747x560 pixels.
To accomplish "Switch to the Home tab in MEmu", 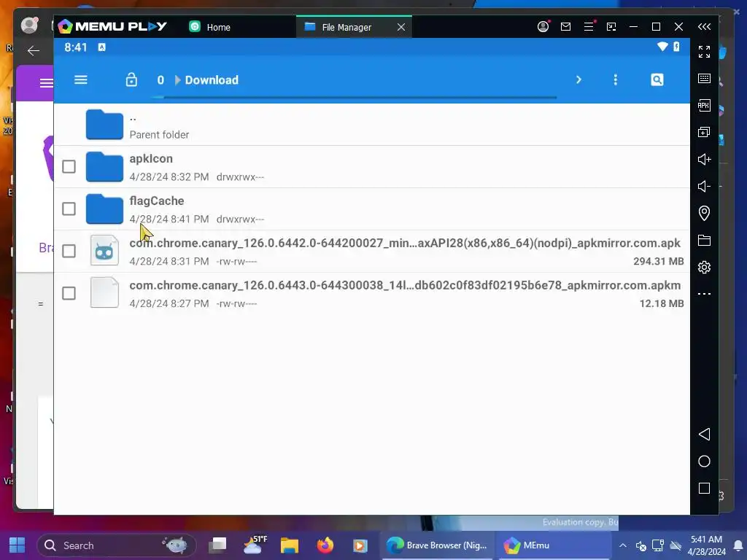I will pyautogui.click(x=209, y=27).
